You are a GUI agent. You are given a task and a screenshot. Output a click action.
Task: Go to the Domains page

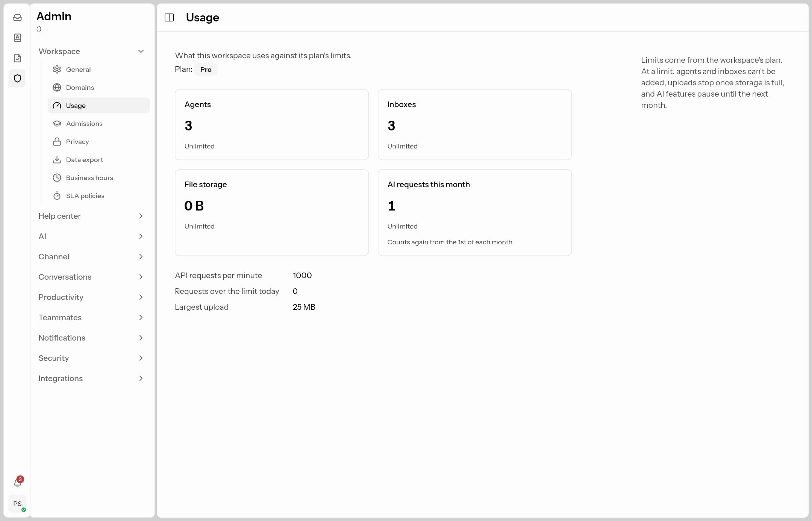(99, 87)
